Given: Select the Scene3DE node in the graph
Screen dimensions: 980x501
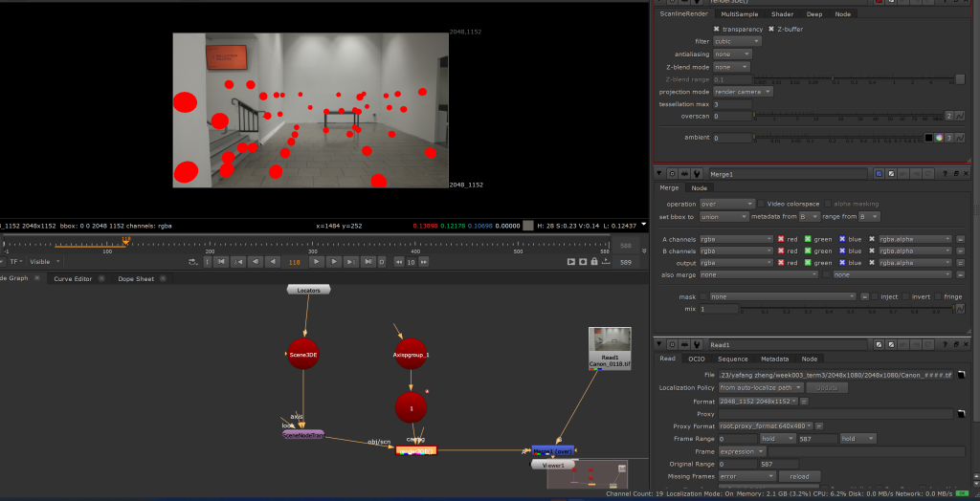Looking at the screenshot, I should (x=302, y=354).
